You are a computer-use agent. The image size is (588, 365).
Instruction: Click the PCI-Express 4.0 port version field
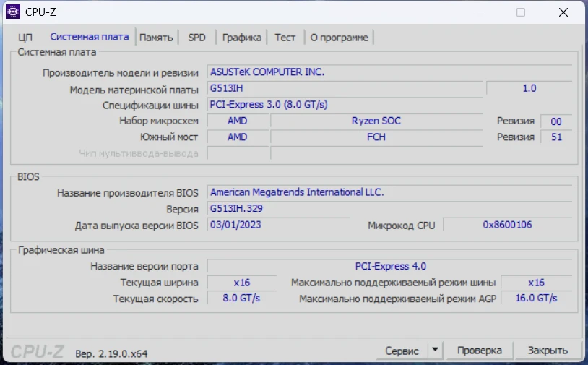tap(389, 266)
